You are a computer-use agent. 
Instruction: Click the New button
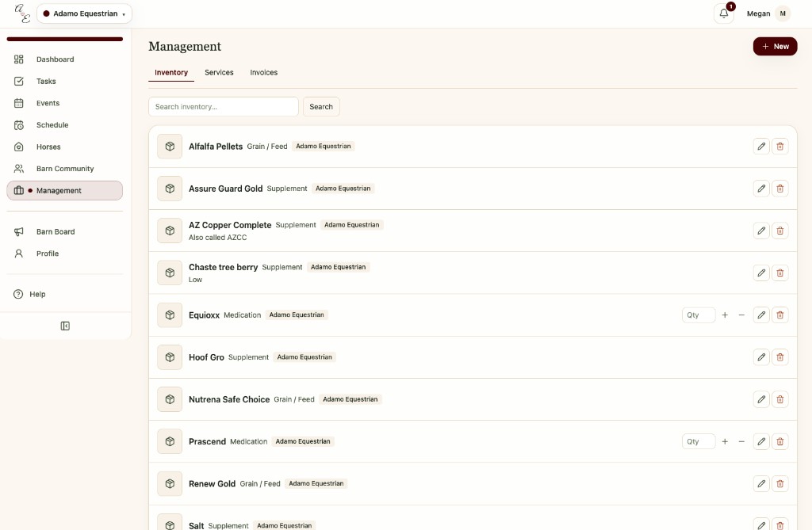coord(775,46)
